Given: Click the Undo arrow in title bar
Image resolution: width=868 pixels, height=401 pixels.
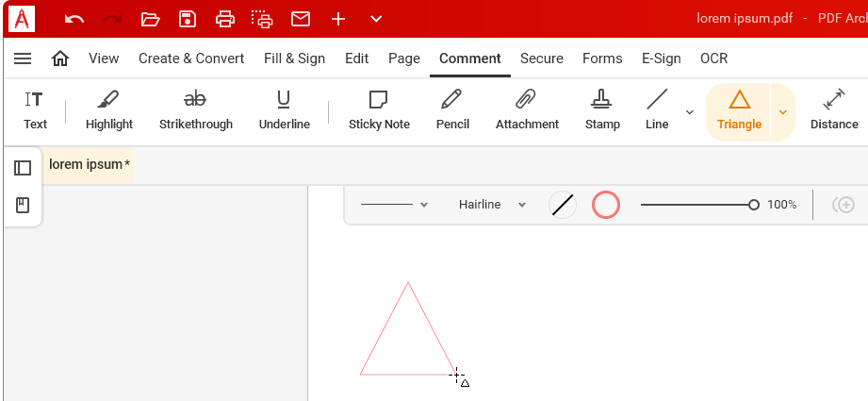Looking at the screenshot, I should click(74, 19).
